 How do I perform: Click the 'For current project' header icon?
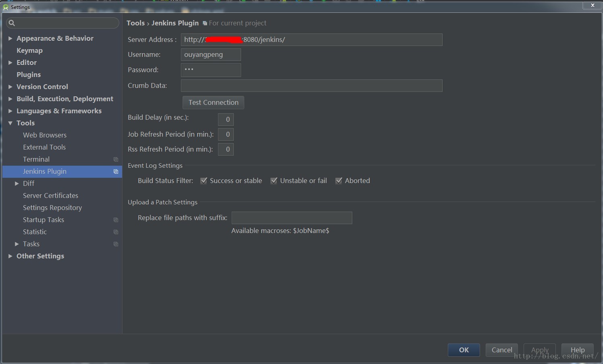pos(205,23)
